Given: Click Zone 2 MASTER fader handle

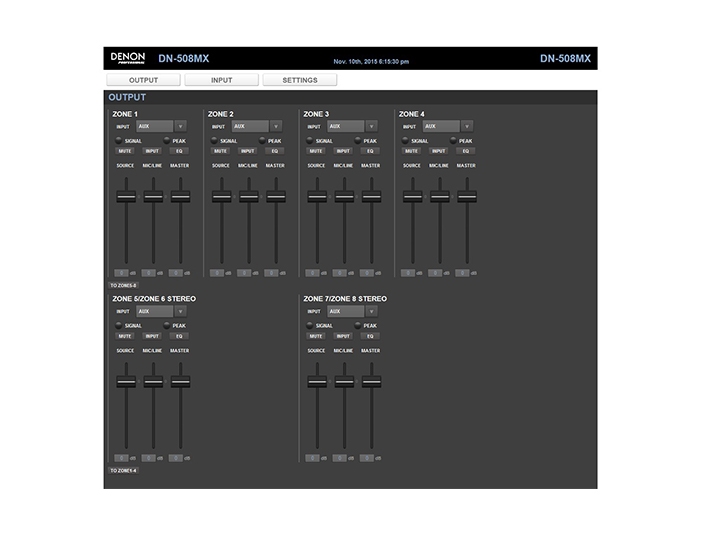Looking at the screenshot, I should click(276, 197).
